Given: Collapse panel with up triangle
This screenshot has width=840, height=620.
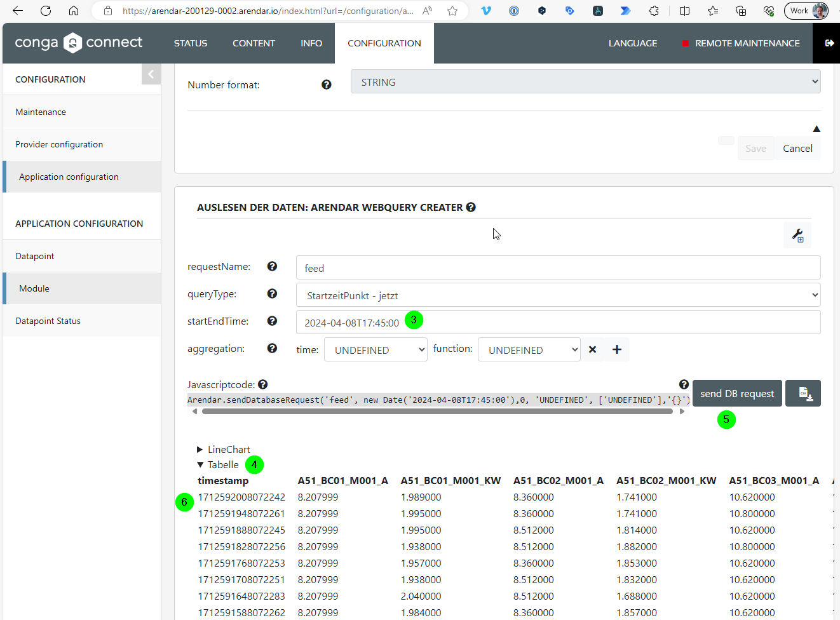Looking at the screenshot, I should pyautogui.click(x=816, y=129).
